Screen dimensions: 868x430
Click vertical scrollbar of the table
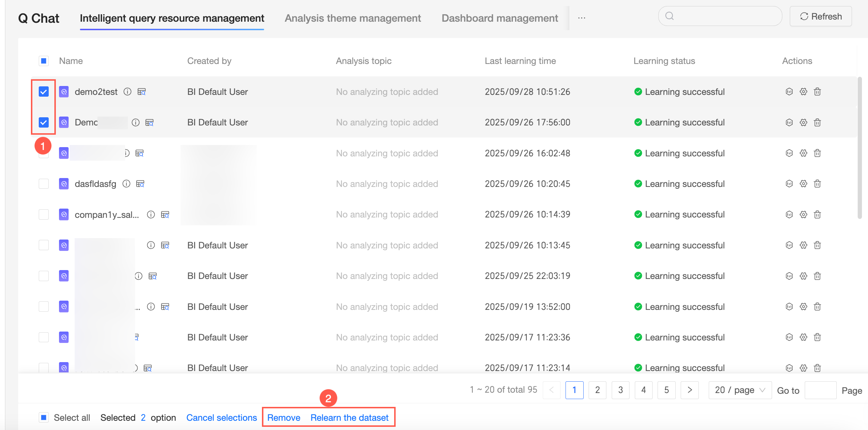[x=859, y=147]
